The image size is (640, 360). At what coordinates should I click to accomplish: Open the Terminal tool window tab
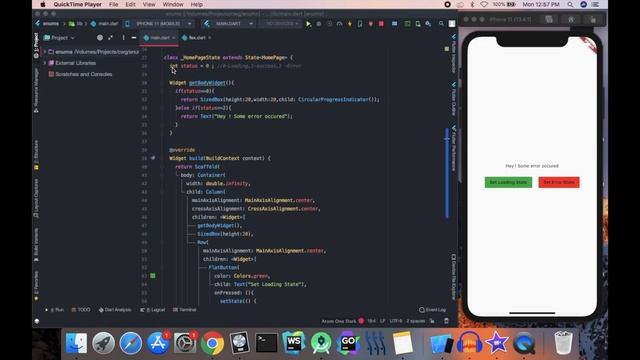(x=185, y=310)
